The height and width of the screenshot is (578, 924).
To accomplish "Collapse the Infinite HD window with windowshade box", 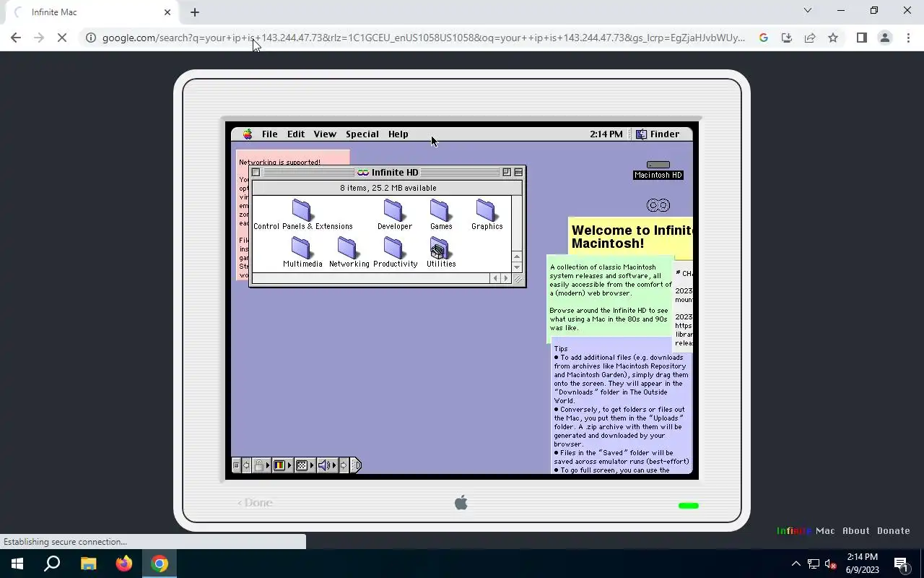I will click(x=518, y=172).
